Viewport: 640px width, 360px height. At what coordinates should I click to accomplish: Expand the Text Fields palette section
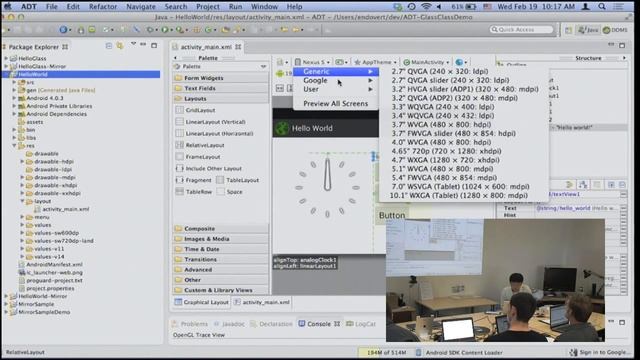tap(220, 88)
